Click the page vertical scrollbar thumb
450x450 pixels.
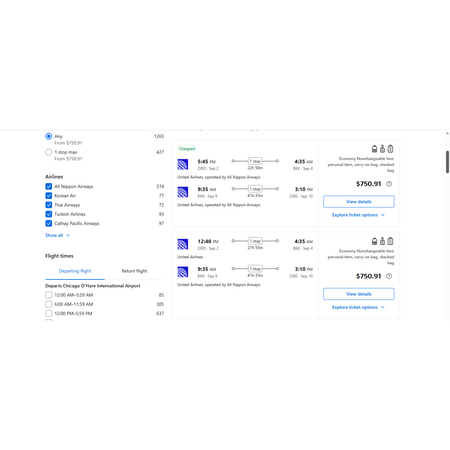tap(447, 162)
